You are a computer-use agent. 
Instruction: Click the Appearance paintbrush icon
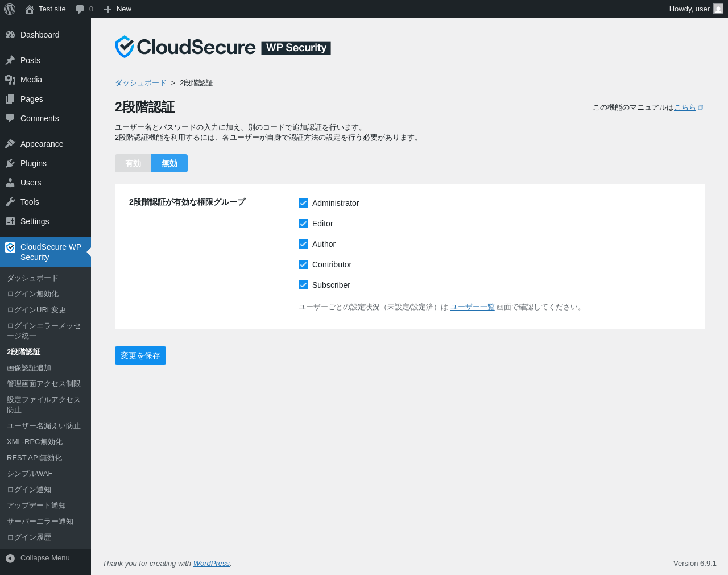tap(10, 144)
